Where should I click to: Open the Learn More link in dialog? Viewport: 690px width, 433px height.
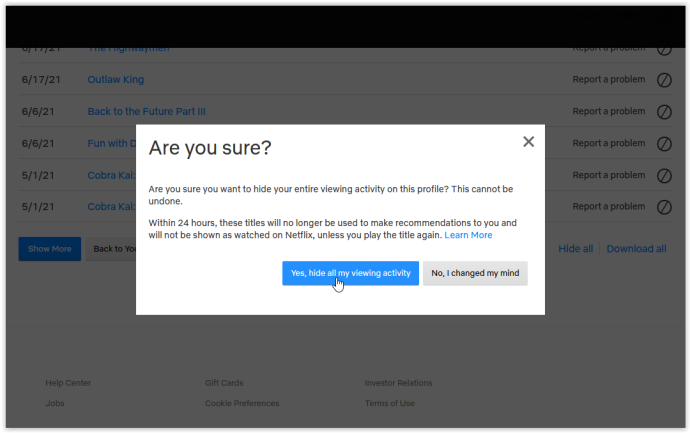click(468, 235)
